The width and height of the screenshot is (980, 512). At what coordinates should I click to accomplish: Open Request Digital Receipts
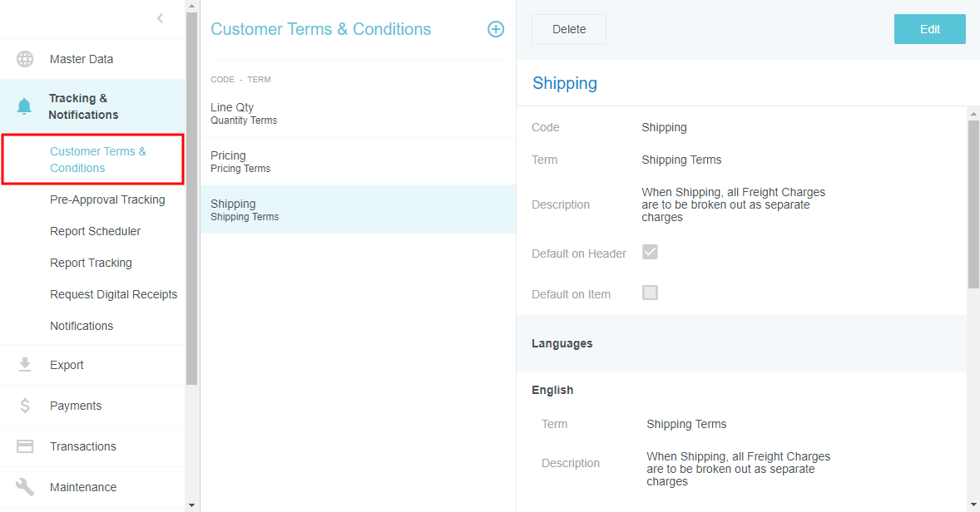(113, 294)
